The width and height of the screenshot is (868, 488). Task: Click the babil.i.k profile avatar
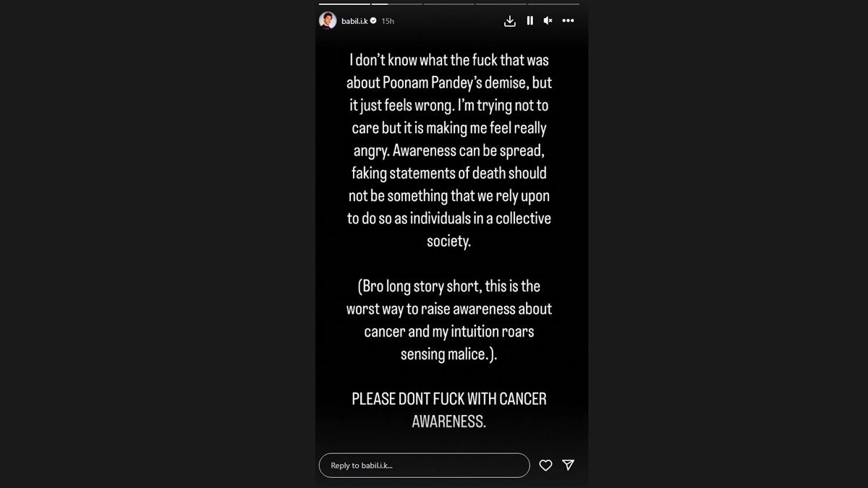328,20
